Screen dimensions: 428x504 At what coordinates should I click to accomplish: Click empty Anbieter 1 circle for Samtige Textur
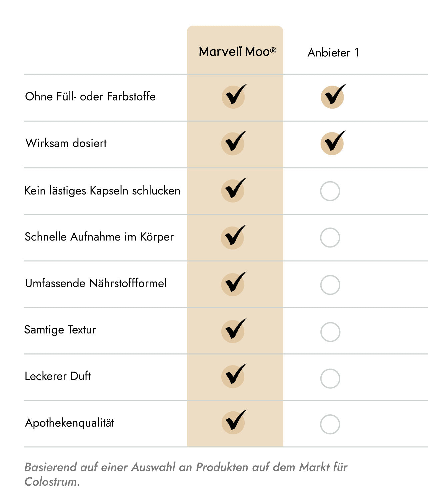coord(330,332)
